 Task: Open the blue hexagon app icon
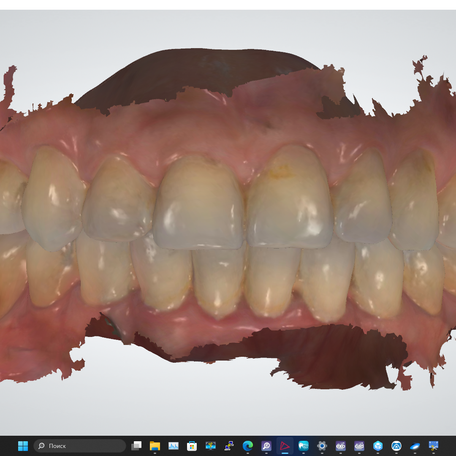378,446
